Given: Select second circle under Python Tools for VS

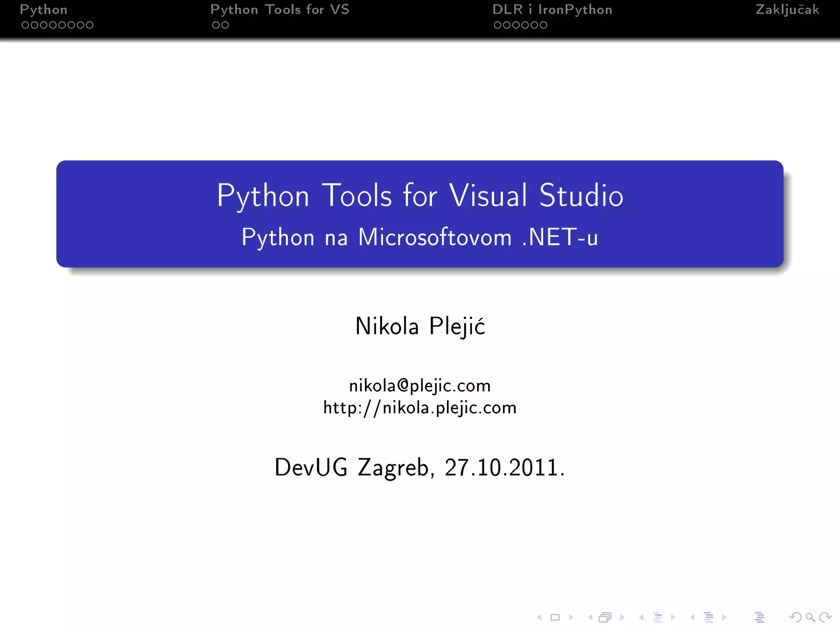Looking at the screenshot, I should [x=225, y=25].
